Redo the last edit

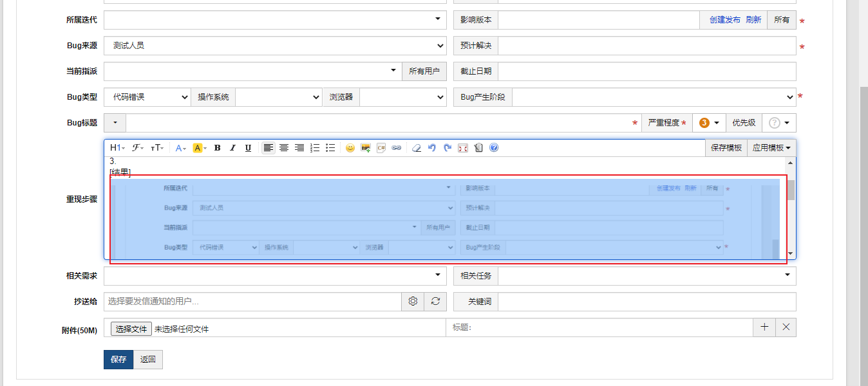pos(448,148)
